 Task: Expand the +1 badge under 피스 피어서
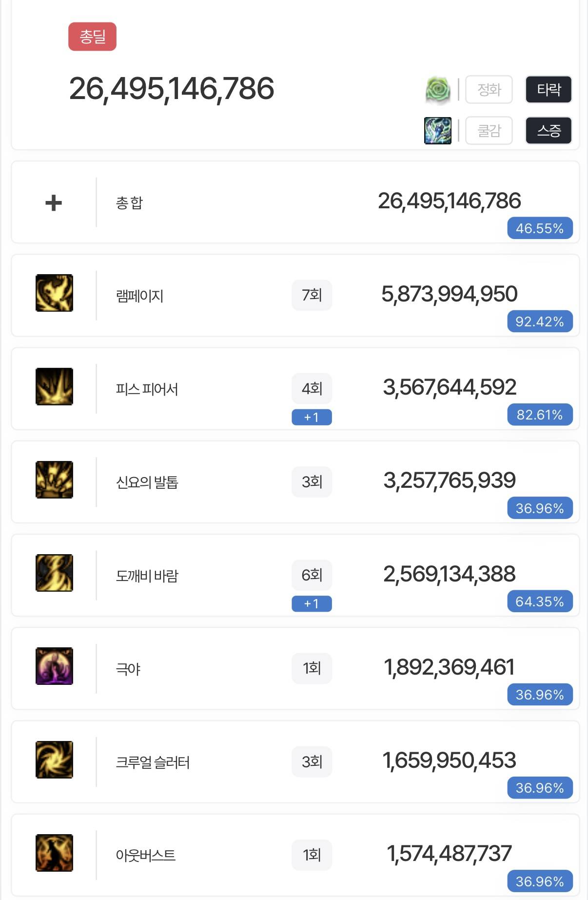pos(312,417)
